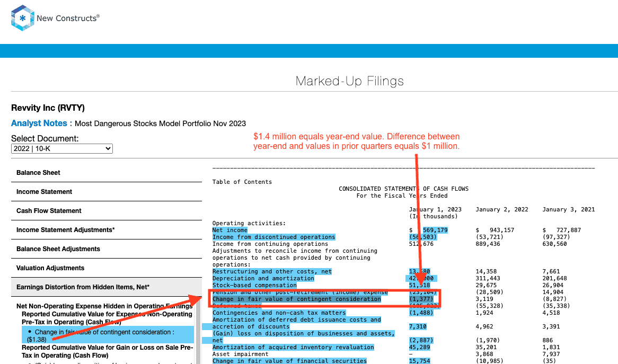Click the highlighted value 45,289
The height and width of the screenshot is (364, 618).
pyautogui.click(x=419, y=347)
